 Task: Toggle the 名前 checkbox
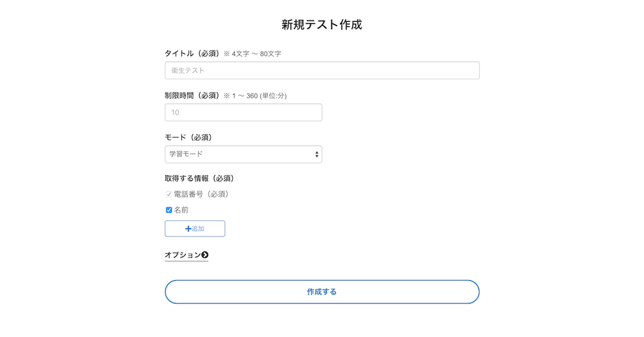[169, 210]
